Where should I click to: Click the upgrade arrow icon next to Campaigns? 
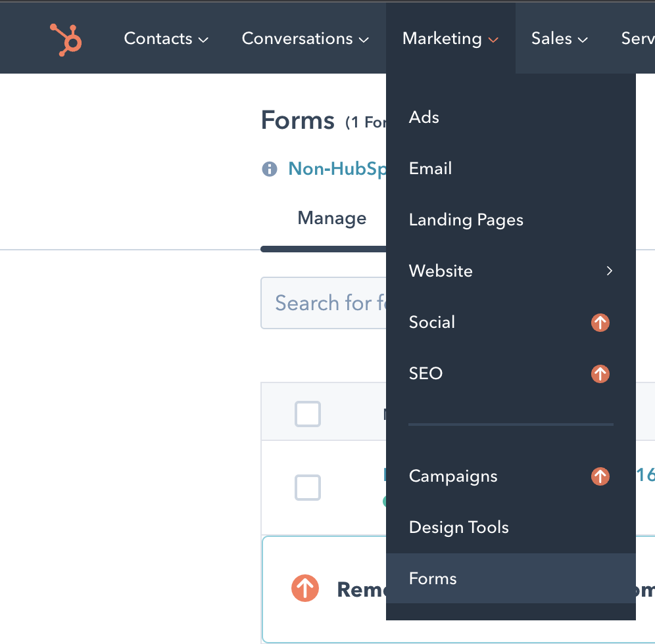click(600, 476)
